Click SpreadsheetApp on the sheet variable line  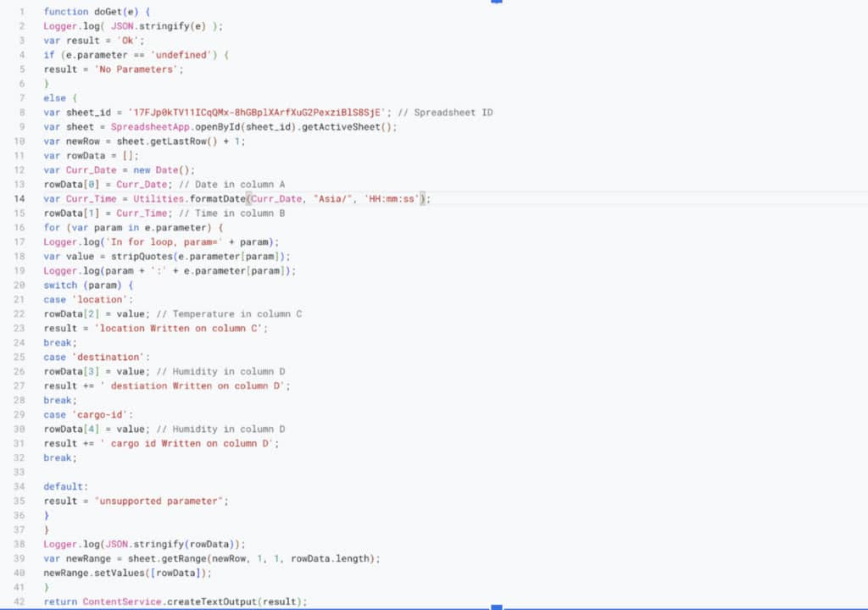pos(151,127)
